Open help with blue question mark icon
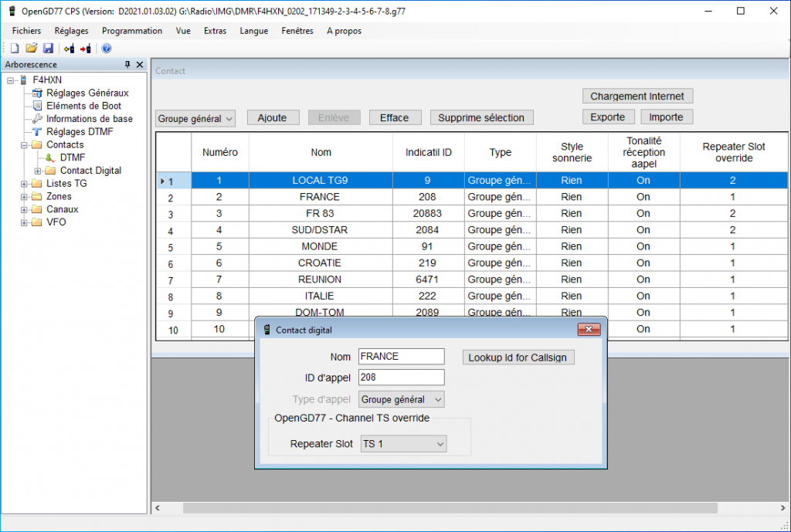The height and width of the screenshot is (532, 791). click(x=107, y=49)
